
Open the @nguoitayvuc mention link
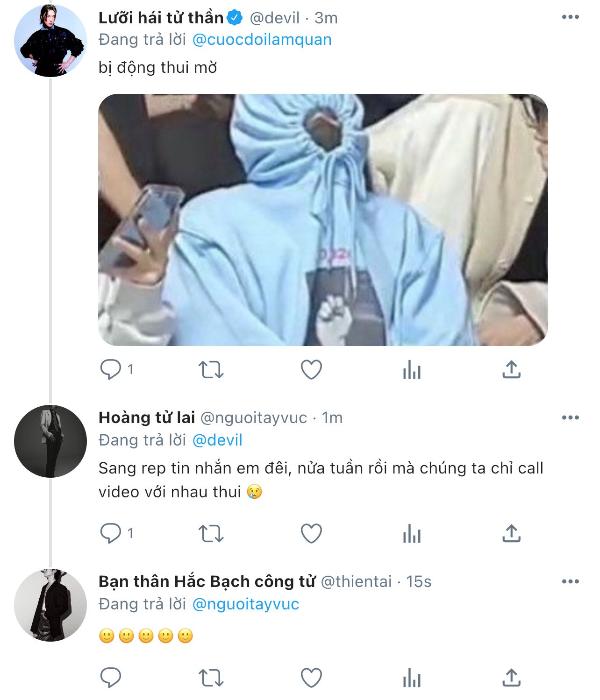(x=246, y=604)
